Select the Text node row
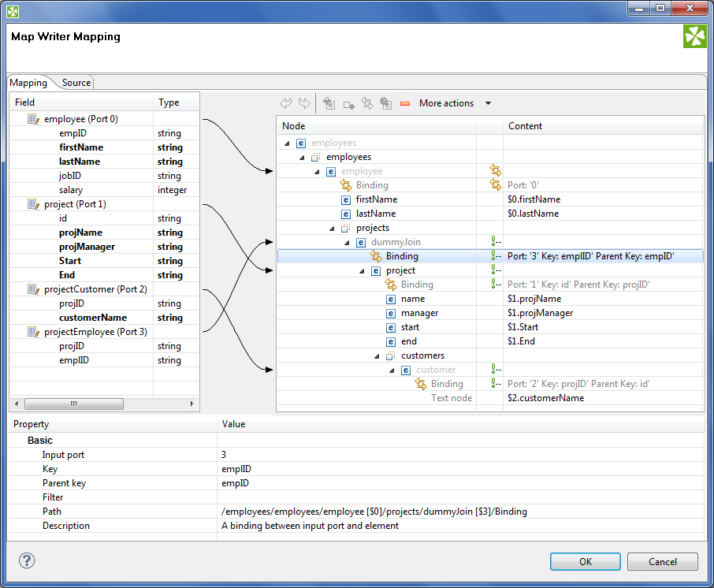Viewport: 714px width, 588px height. tap(490, 398)
